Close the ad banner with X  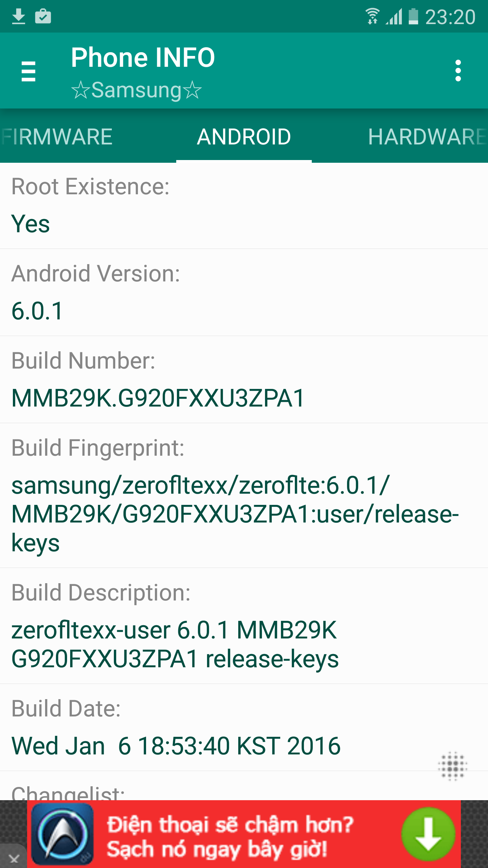pos(14,858)
